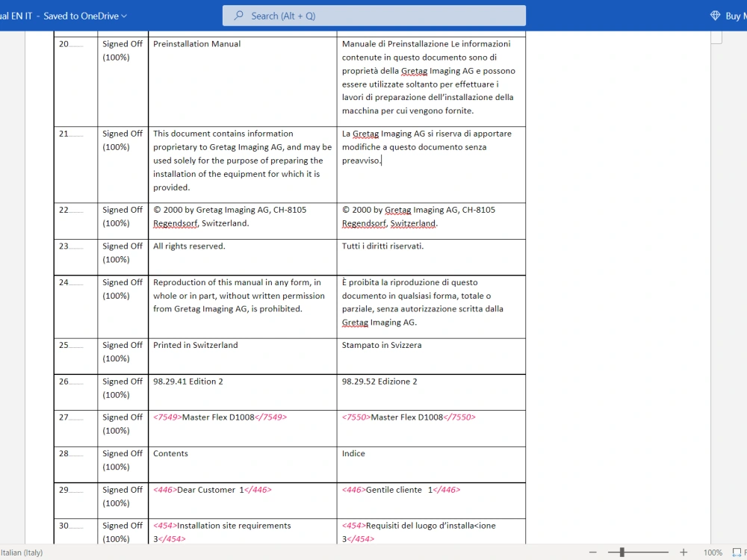The height and width of the screenshot is (560, 747).
Task: Click the misspelled word 'Regendsorf' in source column
Action: pyautogui.click(x=175, y=223)
